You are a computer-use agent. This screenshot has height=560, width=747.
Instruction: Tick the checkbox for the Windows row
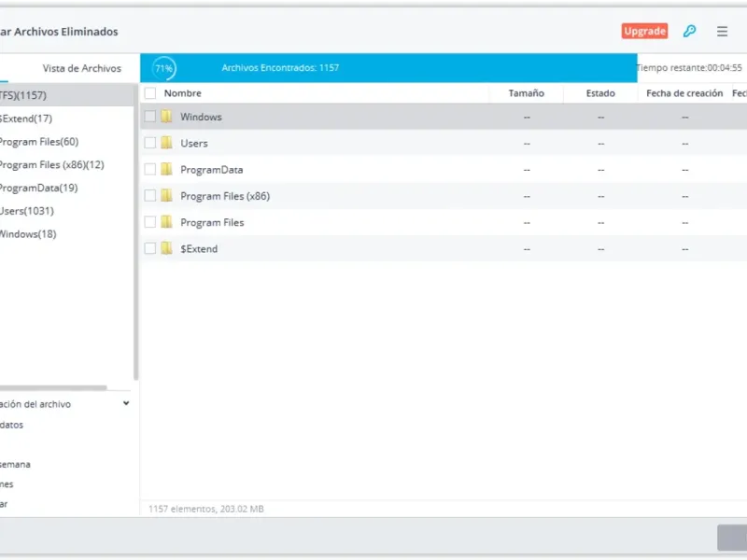150,116
